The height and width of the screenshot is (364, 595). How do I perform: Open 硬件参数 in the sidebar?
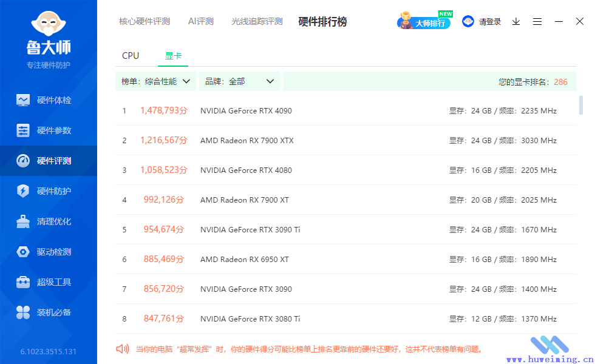pos(49,130)
